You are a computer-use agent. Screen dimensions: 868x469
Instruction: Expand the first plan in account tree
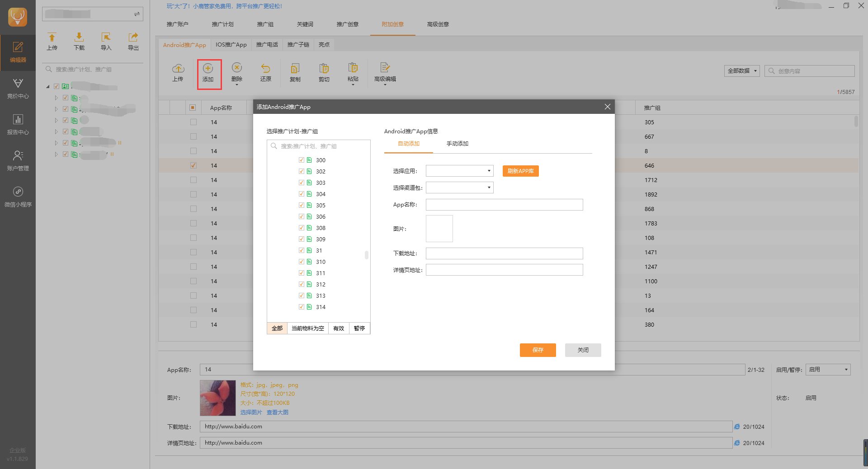[x=57, y=98]
